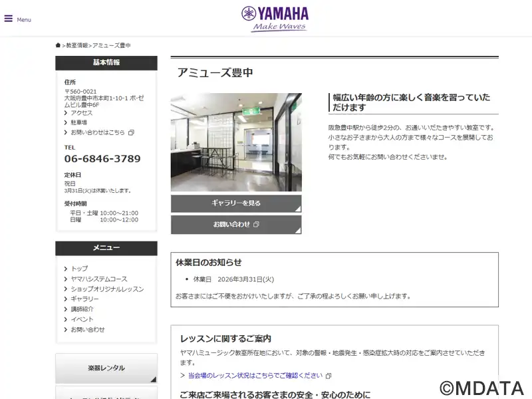
Task: Open 当会場のレッスン状況はこちらでご確認ください link
Action: click(x=255, y=375)
